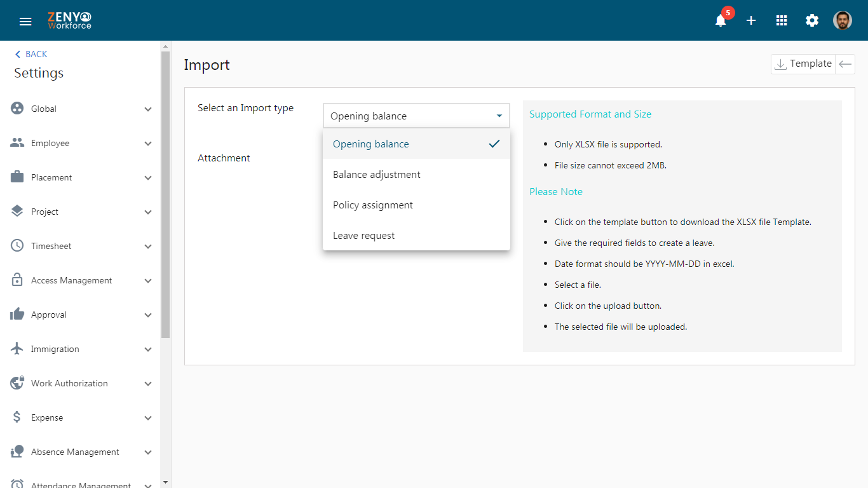The image size is (868, 488).
Task: Click the Import page title
Action: (207, 65)
